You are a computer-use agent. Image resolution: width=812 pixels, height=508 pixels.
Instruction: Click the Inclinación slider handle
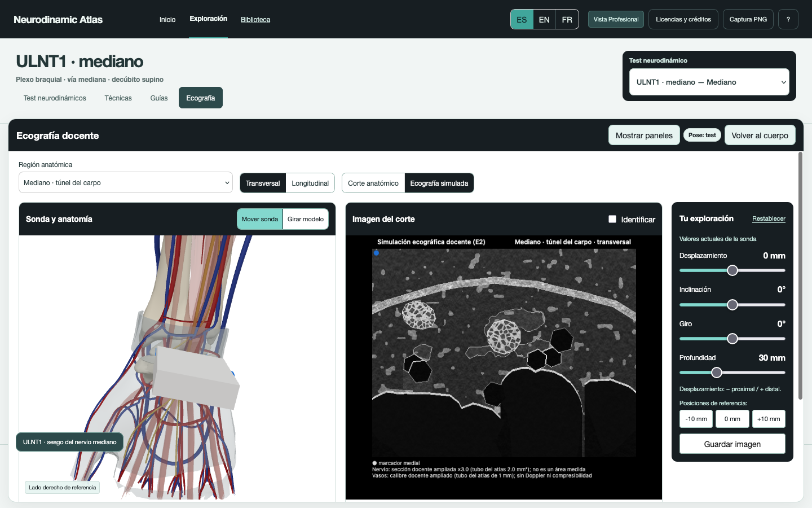pyautogui.click(x=732, y=305)
